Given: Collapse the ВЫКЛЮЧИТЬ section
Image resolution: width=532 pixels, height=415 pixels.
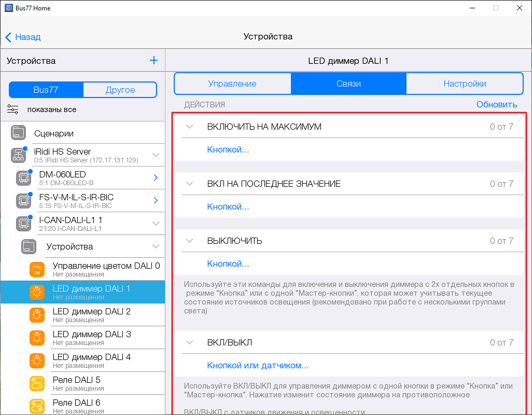Looking at the screenshot, I should click(x=190, y=241).
